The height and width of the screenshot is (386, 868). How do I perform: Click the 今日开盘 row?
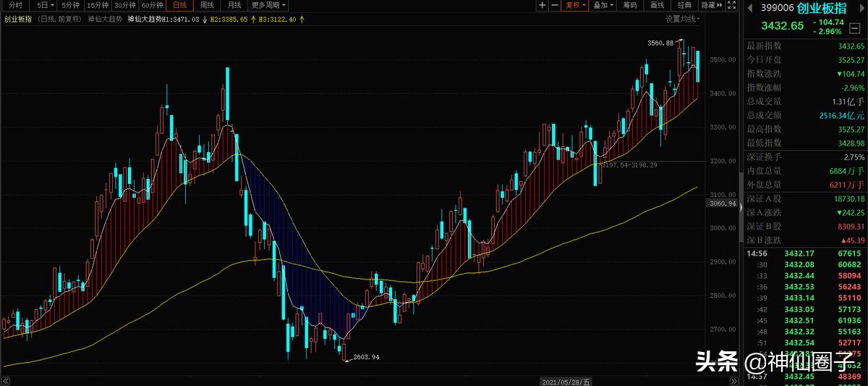click(x=805, y=60)
